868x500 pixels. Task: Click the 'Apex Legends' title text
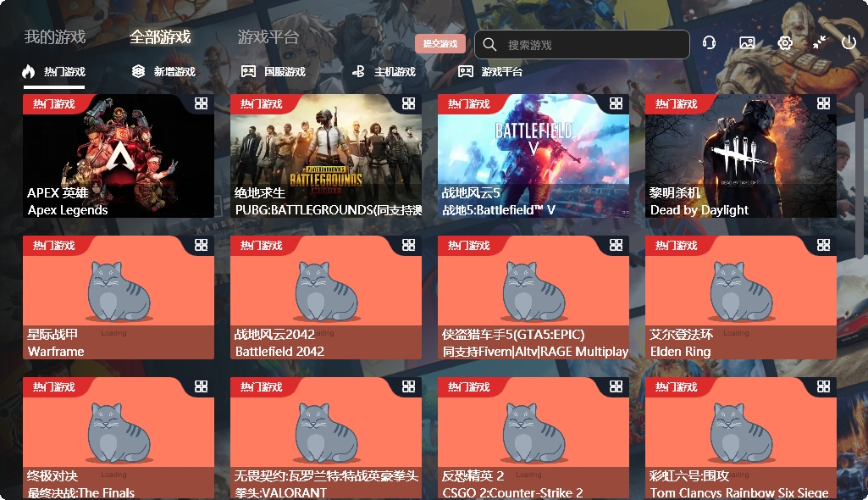[68, 210]
